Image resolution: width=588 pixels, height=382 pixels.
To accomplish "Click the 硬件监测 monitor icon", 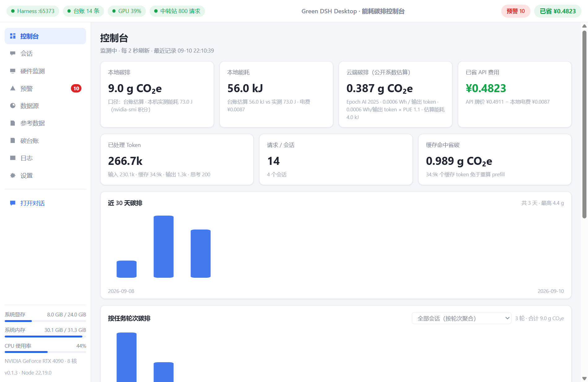I will [13, 71].
